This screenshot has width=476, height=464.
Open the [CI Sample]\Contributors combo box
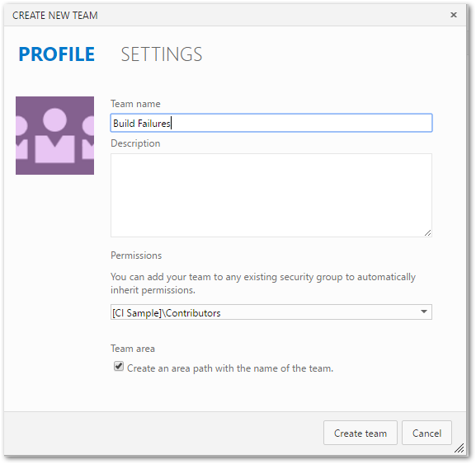coord(271,312)
